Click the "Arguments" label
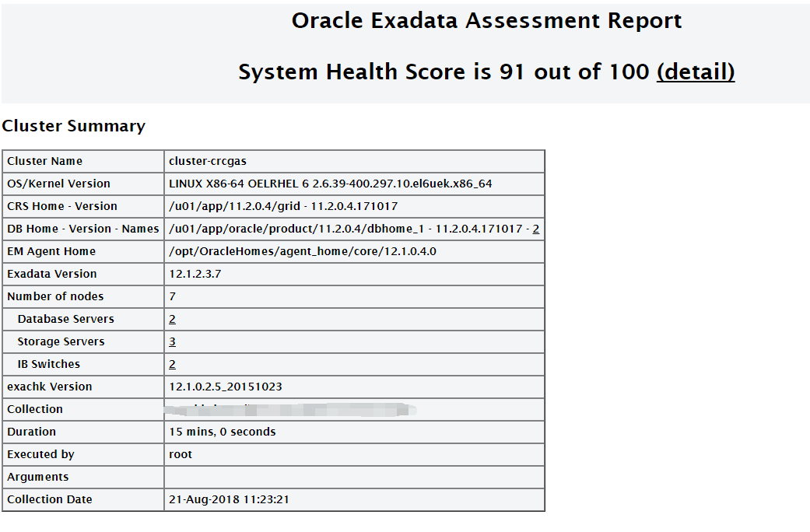The width and height of the screenshot is (810, 532). pyautogui.click(x=37, y=478)
